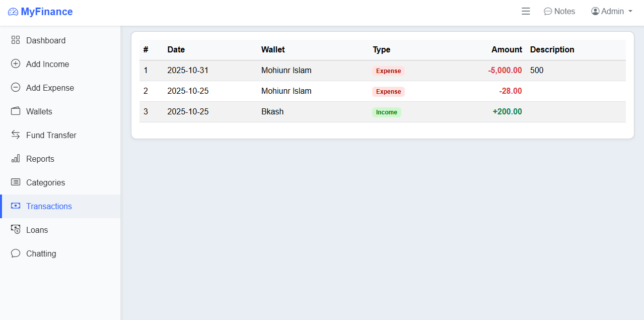Screen dimensions: 644x320
Task: Click the Fund Transfer arrows icon
Action: pyautogui.click(x=16, y=135)
